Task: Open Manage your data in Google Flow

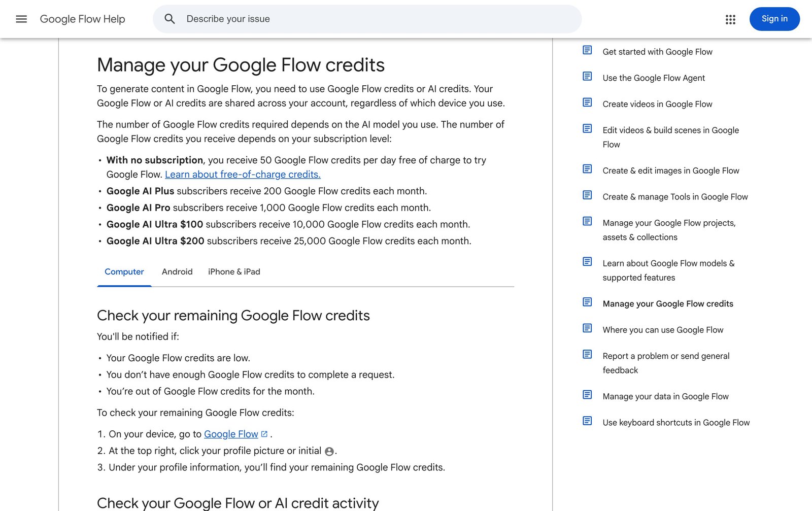Action: (665, 396)
